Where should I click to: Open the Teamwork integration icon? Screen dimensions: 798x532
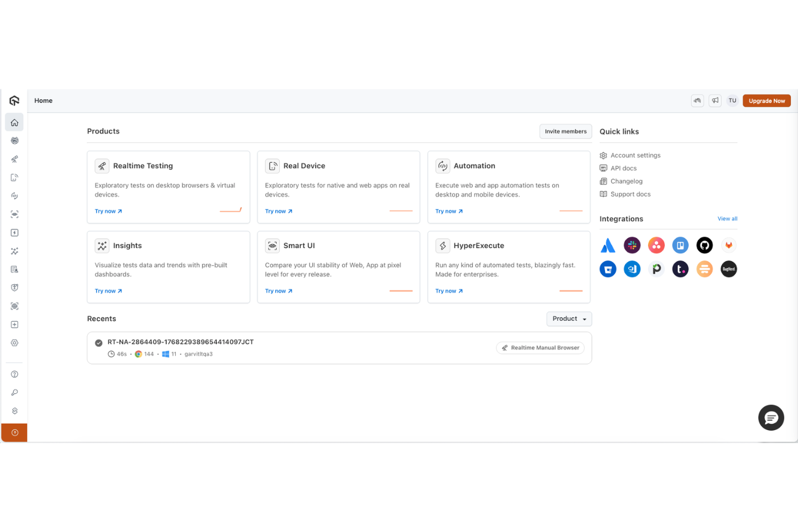680,269
